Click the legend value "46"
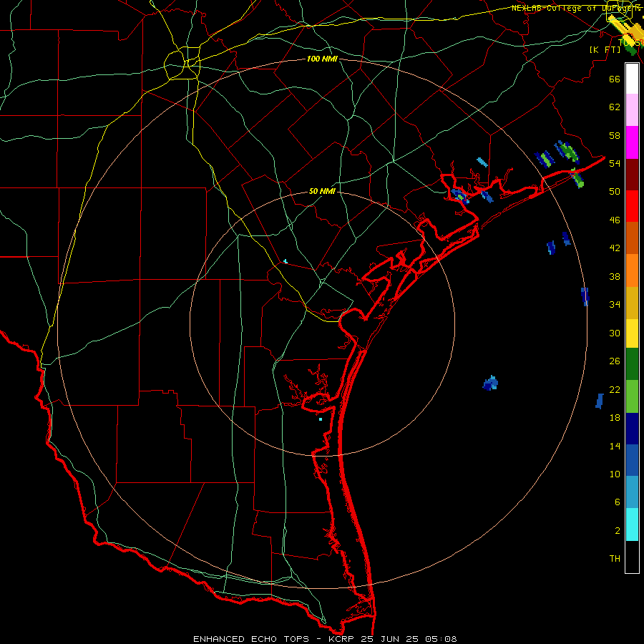644x644 pixels. point(615,220)
